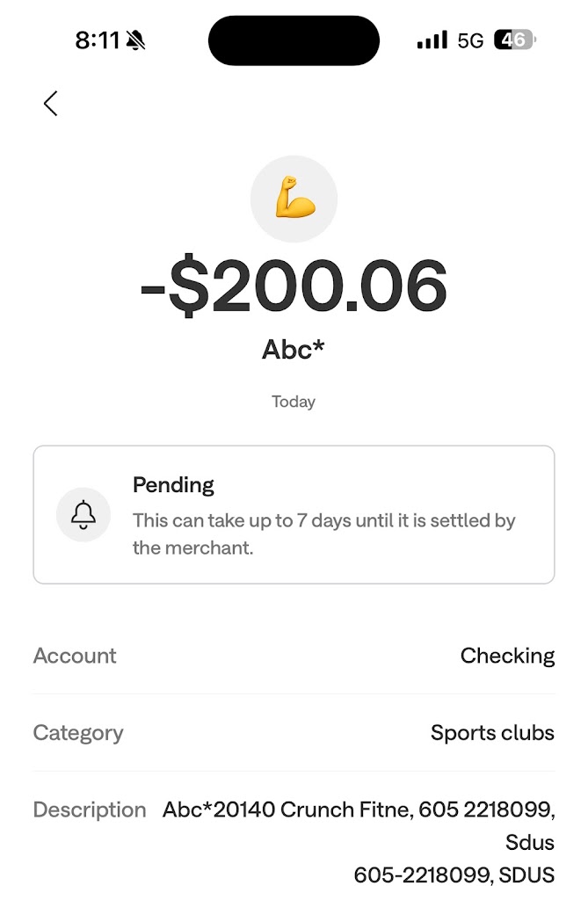The width and height of the screenshot is (588, 900).
Task: Tap the back arrow icon
Action: coord(51,104)
